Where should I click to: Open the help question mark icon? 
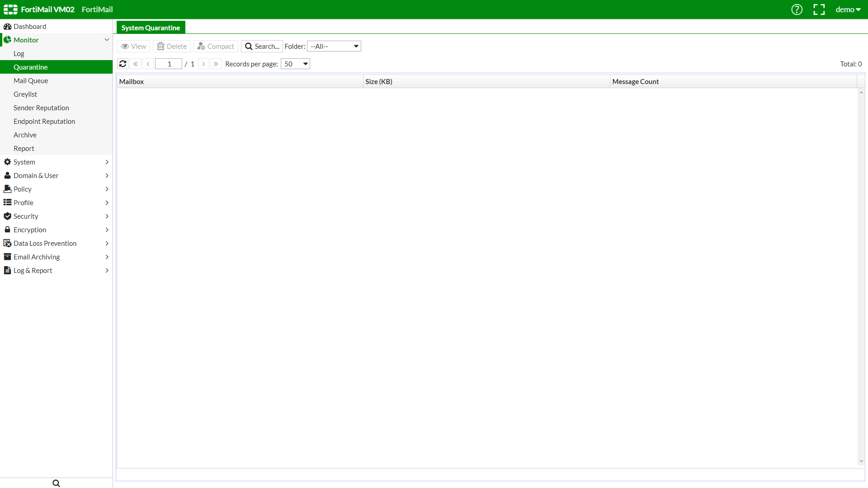point(797,9)
